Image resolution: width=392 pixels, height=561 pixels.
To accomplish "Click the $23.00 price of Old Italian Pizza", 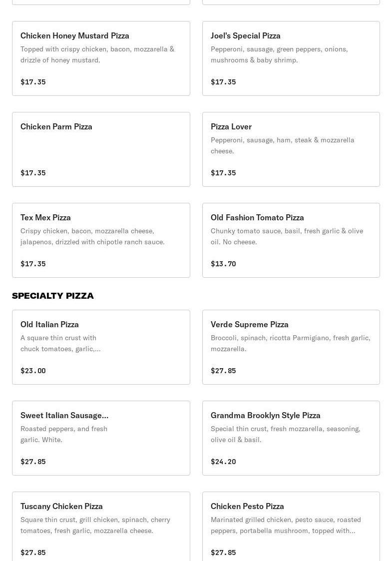I will click(x=33, y=371).
